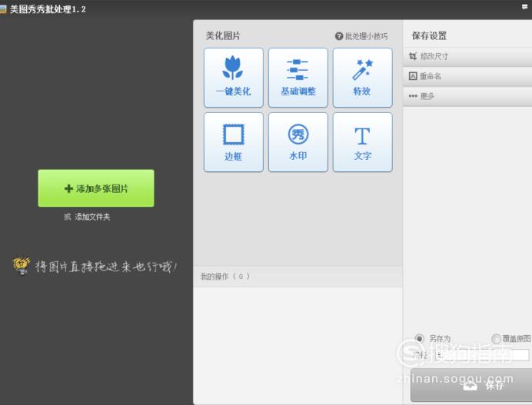The width and height of the screenshot is (532, 405).
Task: Click the 添加文件夹 link
Action: click(x=92, y=217)
